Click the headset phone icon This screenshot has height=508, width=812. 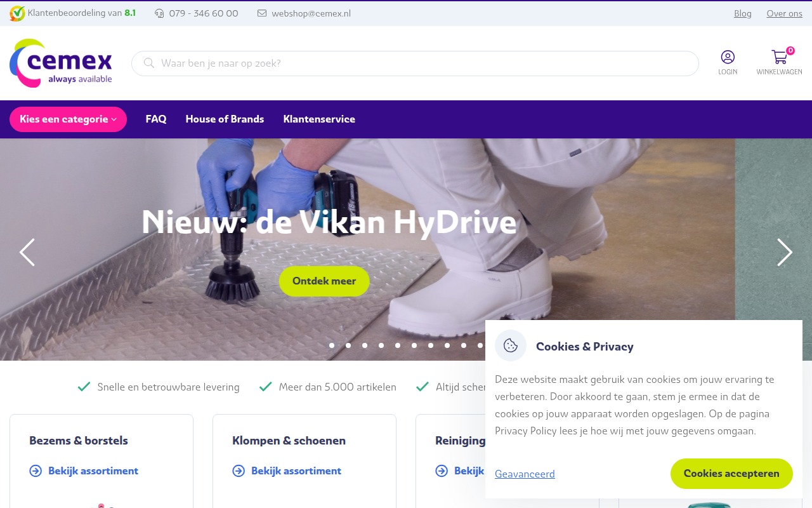[159, 13]
